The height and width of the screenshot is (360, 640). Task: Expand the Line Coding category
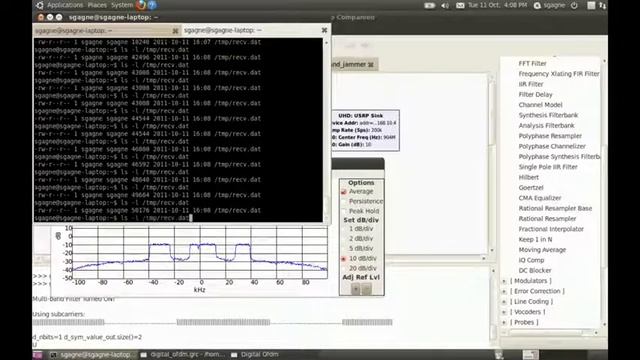coord(504,302)
